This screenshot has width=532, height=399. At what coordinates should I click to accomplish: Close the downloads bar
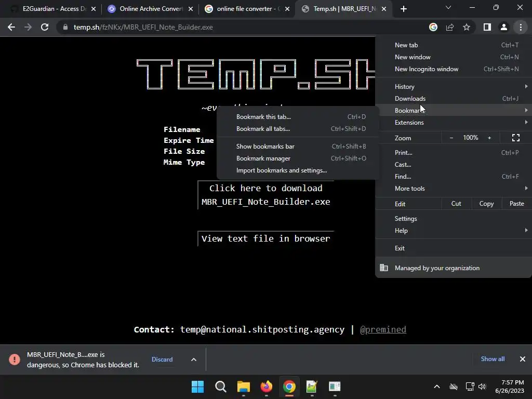(523, 359)
